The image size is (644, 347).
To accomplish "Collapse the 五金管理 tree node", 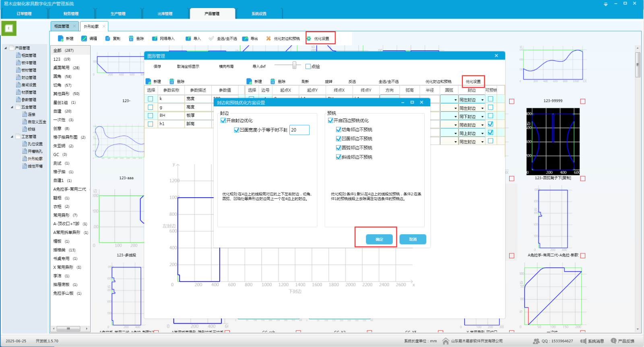I will click(x=12, y=107).
